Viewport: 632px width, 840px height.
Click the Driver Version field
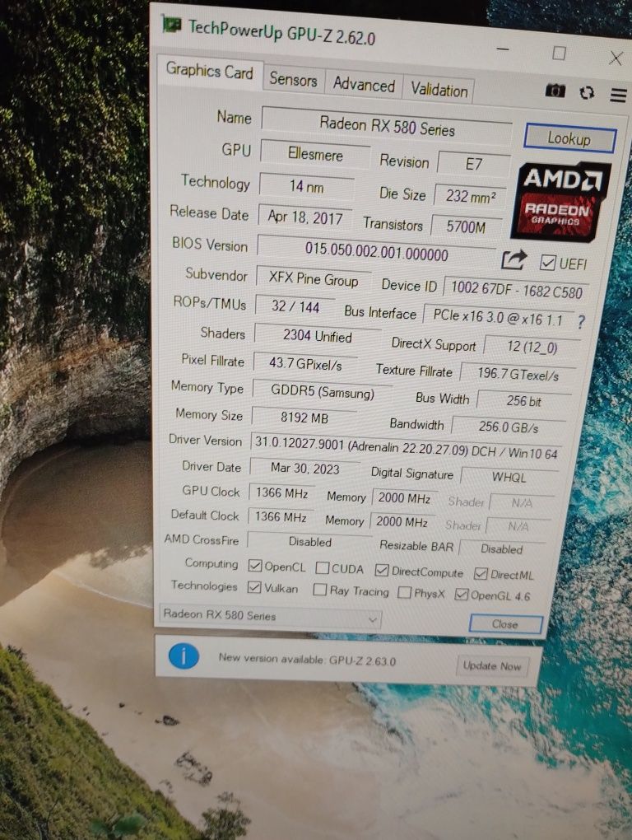(407, 448)
